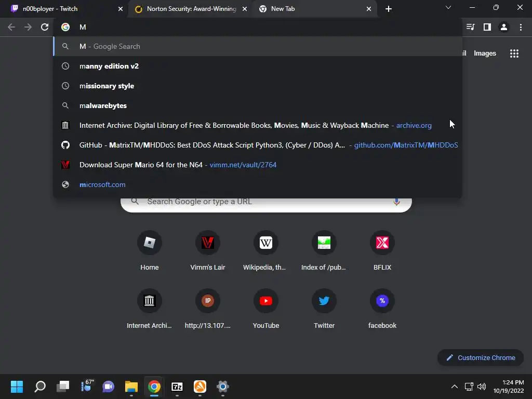Toggle the Chrome side panel icon

click(x=487, y=27)
